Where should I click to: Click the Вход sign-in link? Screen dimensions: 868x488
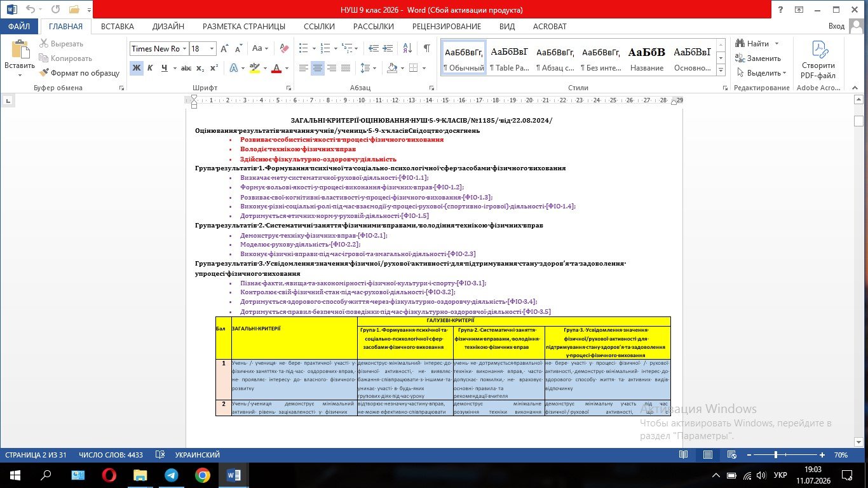click(x=836, y=26)
